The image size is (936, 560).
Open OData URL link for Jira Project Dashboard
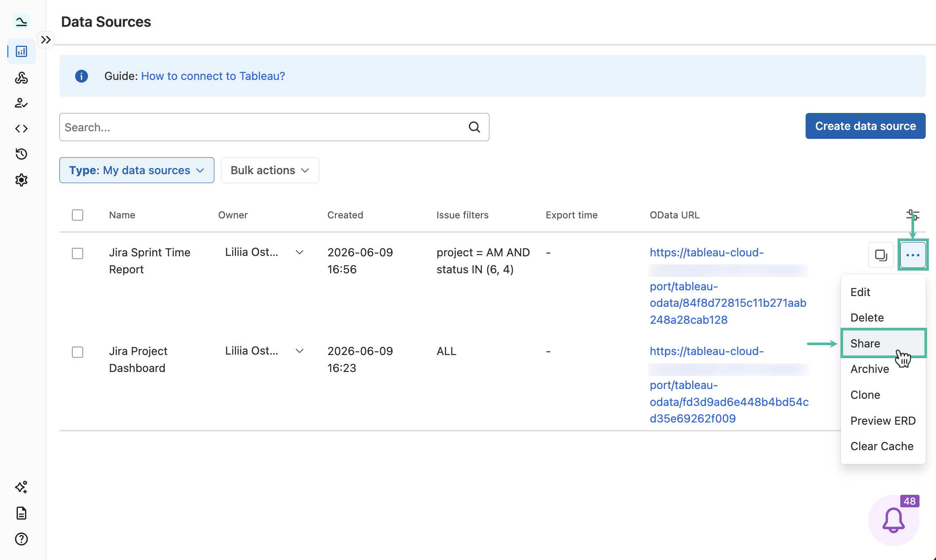pos(729,385)
